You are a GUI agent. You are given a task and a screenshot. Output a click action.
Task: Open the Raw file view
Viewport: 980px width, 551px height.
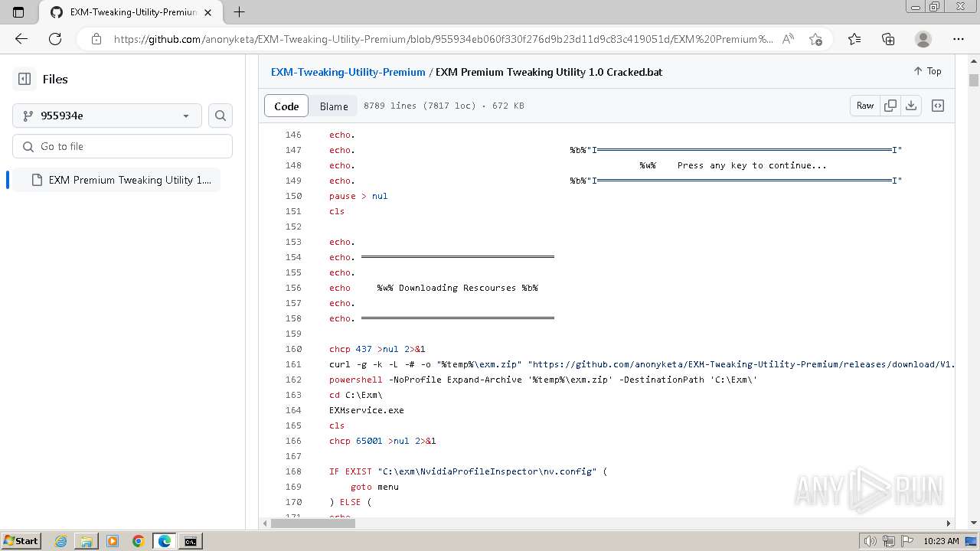coord(865,106)
